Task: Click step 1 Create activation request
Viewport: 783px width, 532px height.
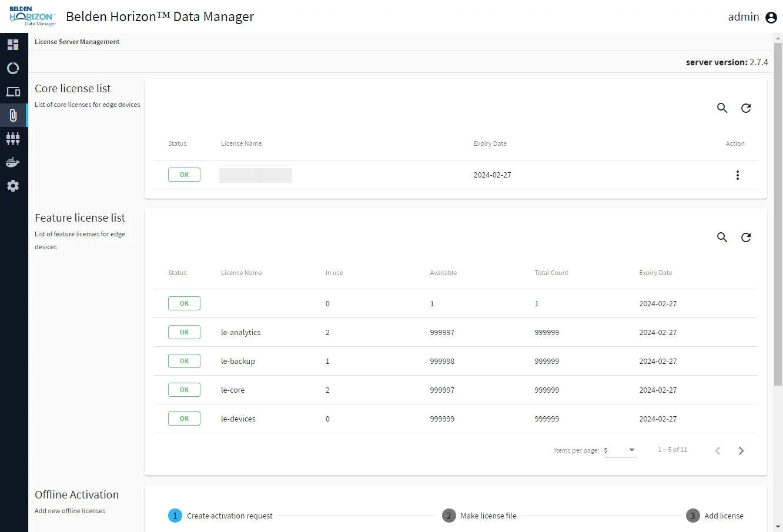Action: click(x=220, y=516)
